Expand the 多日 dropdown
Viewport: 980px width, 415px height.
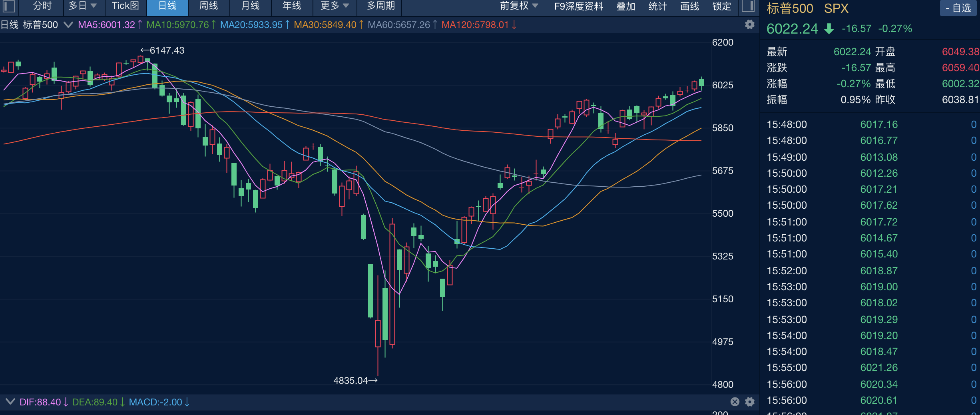pyautogui.click(x=83, y=6)
